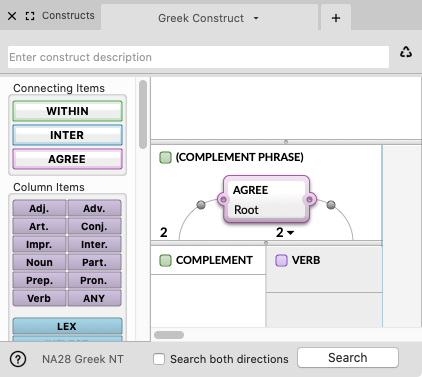
Task: Select the AGREE Root connector box
Action: pos(267,199)
